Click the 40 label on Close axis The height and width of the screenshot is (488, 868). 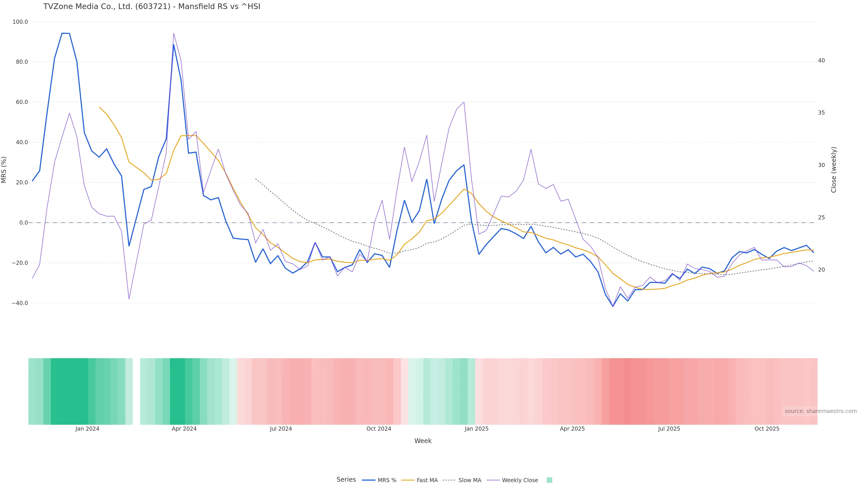(821, 61)
